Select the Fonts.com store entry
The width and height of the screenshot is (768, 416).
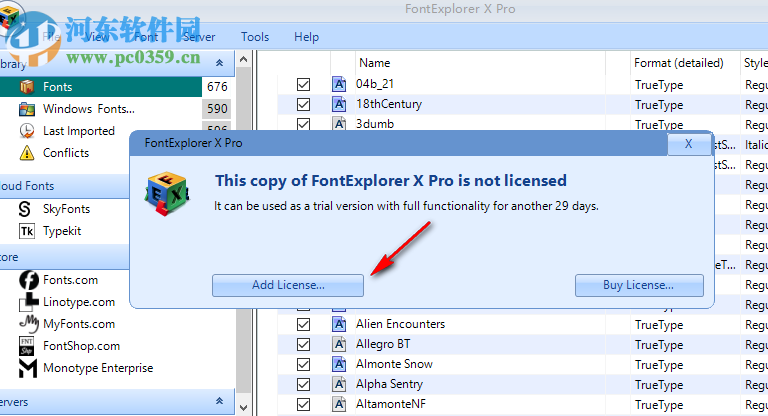71,280
